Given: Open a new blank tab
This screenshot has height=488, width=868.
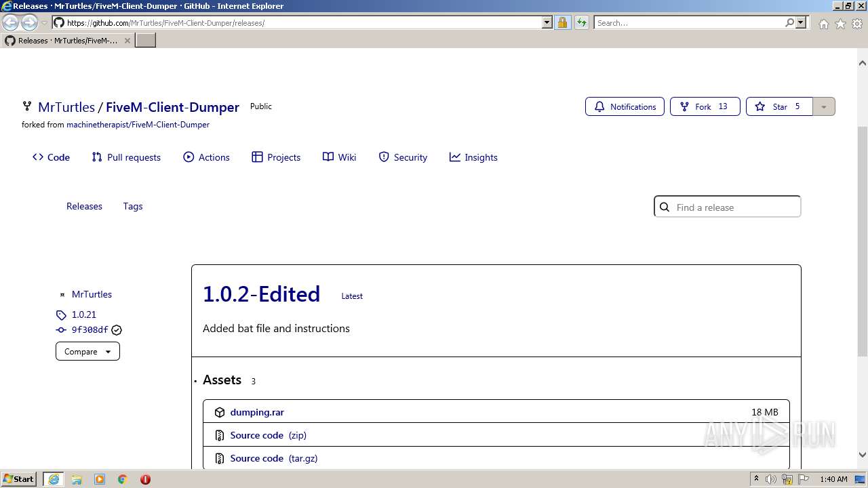Looking at the screenshot, I should [146, 41].
